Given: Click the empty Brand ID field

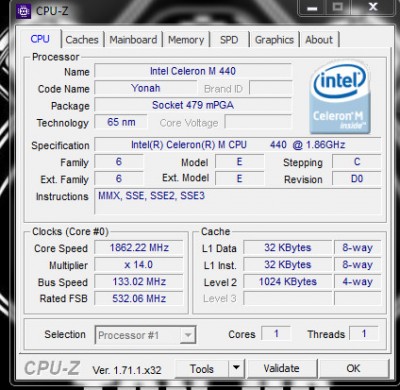Looking at the screenshot, I should (271, 88).
